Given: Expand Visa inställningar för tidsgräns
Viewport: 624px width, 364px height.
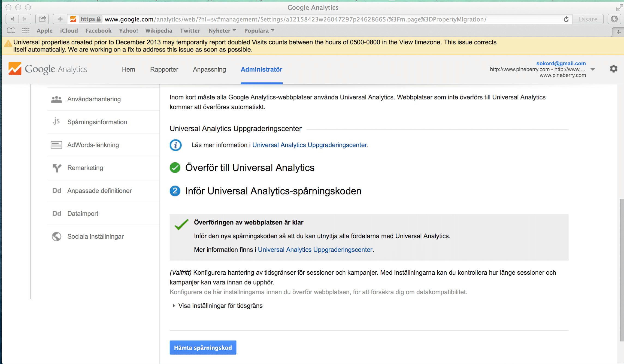Looking at the screenshot, I should pyautogui.click(x=217, y=306).
